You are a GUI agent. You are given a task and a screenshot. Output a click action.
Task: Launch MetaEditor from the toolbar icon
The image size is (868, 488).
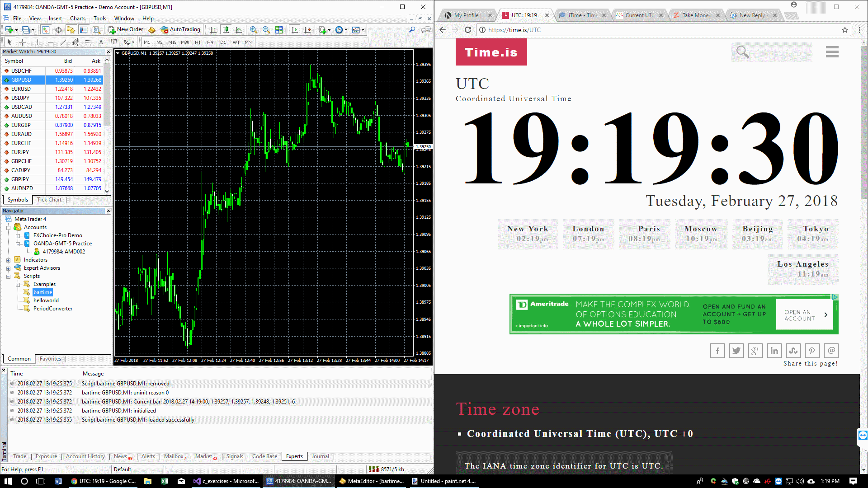pos(152,30)
